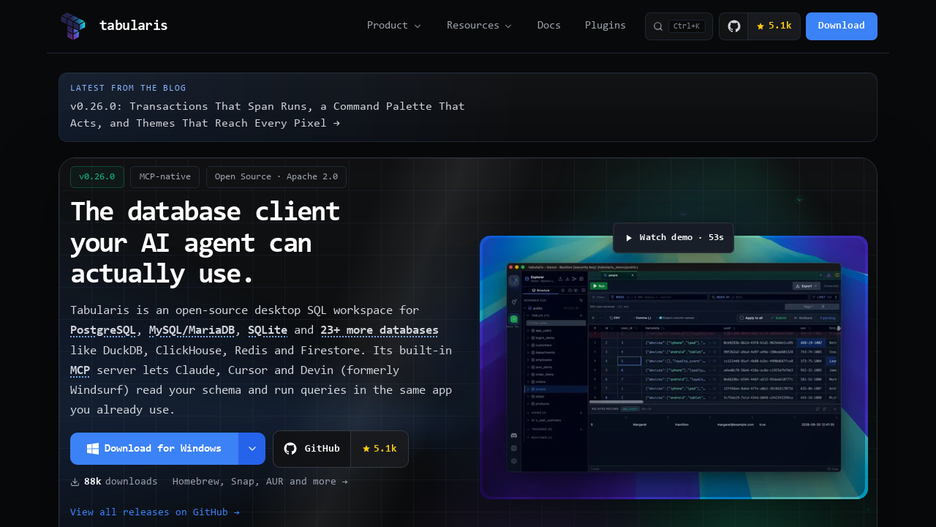The height and width of the screenshot is (527, 936).
Task: Expand the Resources menu
Action: click(479, 26)
